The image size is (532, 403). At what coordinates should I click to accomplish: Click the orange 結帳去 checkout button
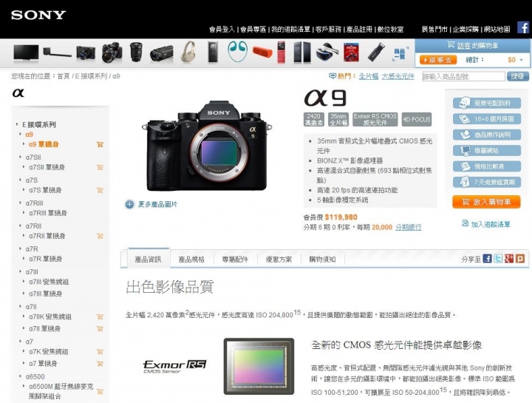(438, 60)
